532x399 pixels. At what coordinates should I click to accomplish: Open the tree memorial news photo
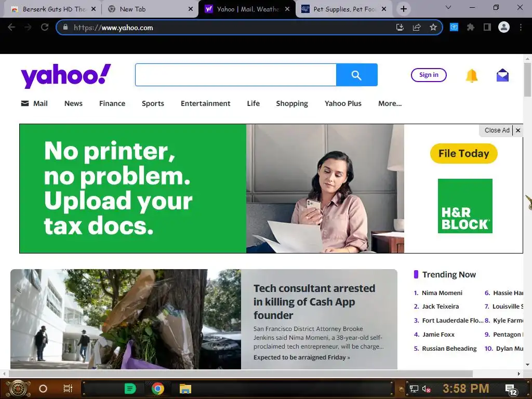click(126, 320)
